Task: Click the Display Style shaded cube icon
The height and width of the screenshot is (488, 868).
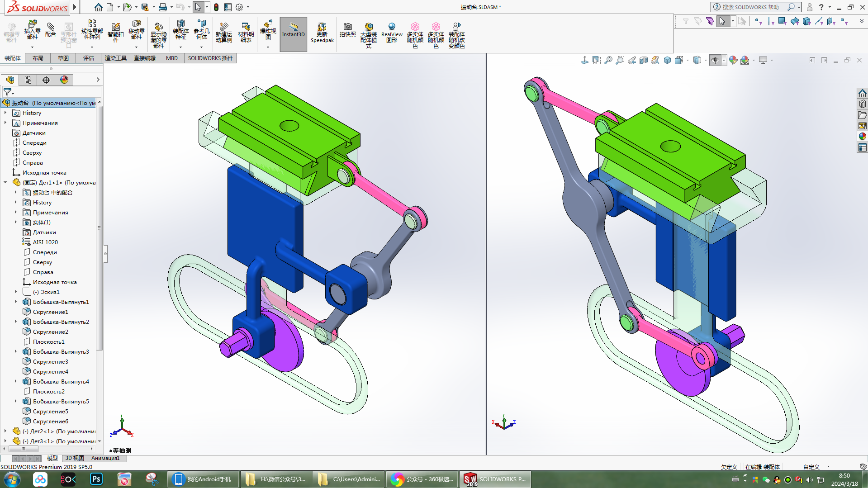Action: [x=697, y=60]
